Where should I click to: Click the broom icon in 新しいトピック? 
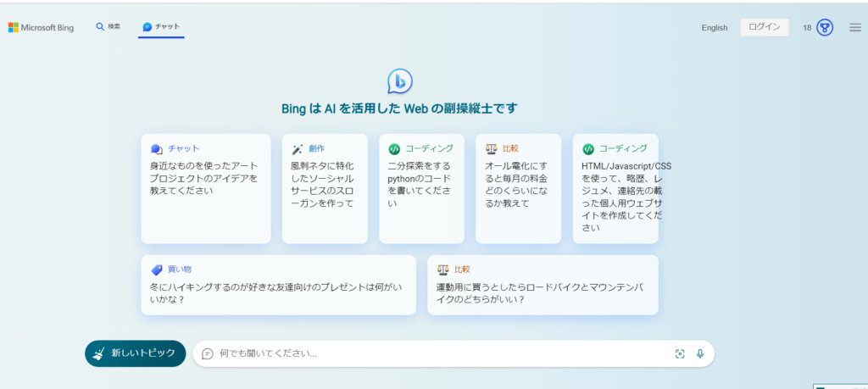[x=99, y=353]
